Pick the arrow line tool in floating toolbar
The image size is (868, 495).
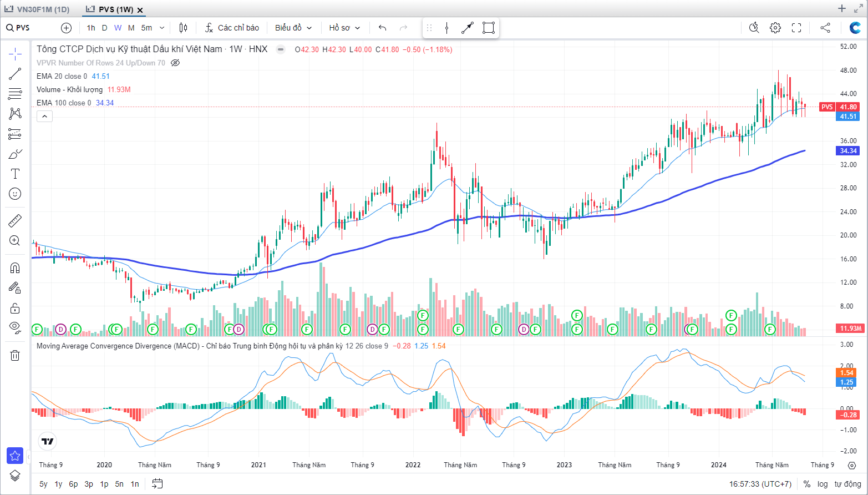pos(468,28)
